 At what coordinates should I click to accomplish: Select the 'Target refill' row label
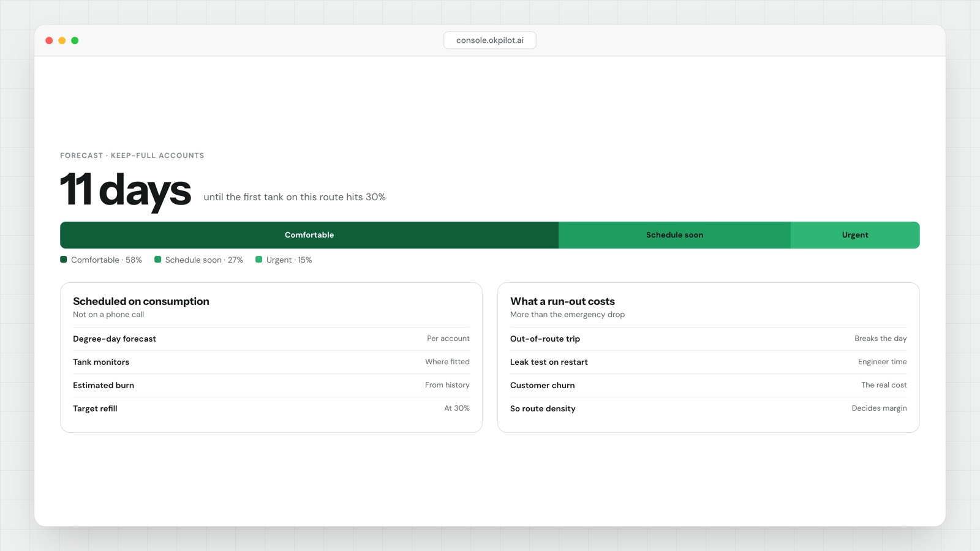coord(95,409)
